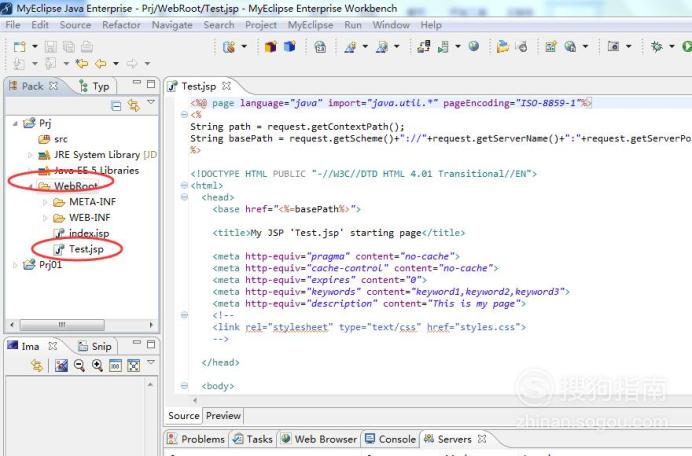Image resolution: width=692 pixels, height=456 pixels.
Task: Click the image background toggle icon in Image Preview
Action: point(61,365)
